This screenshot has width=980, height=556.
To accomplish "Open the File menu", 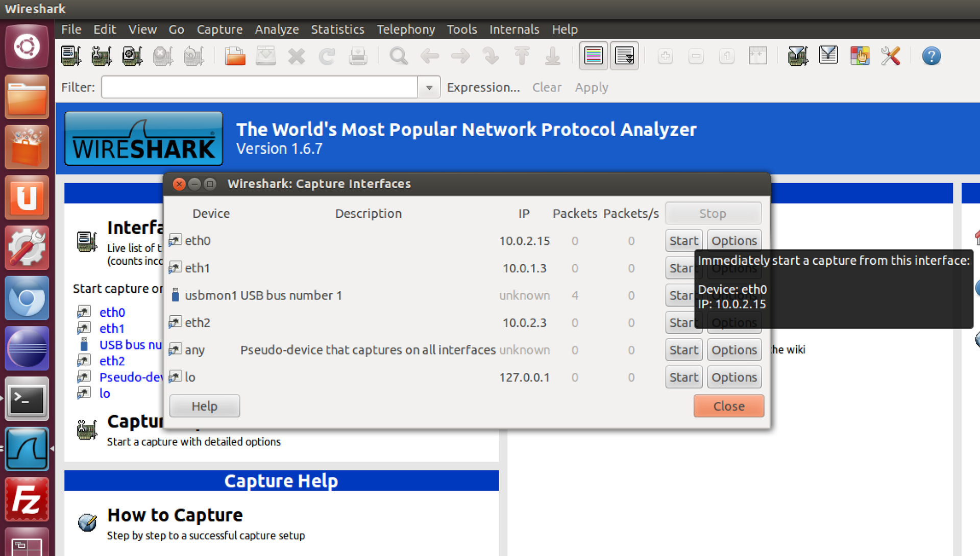I will (x=71, y=30).
